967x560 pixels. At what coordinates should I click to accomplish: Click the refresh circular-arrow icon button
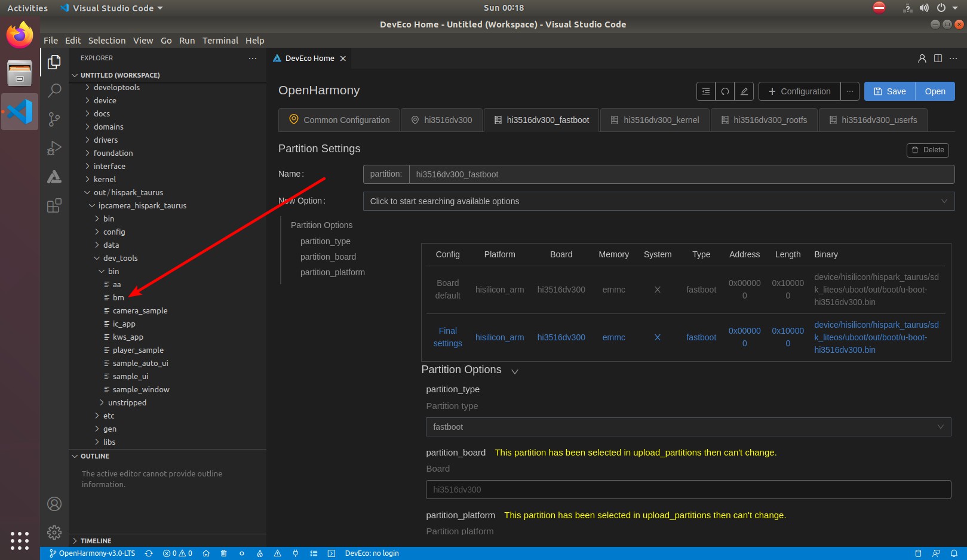click(x=725, y=91)
